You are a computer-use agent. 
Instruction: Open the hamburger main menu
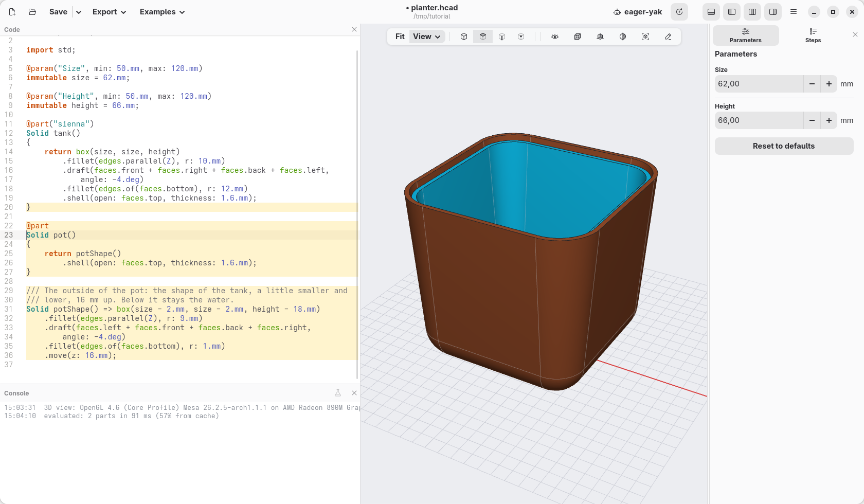click(794, 12)
